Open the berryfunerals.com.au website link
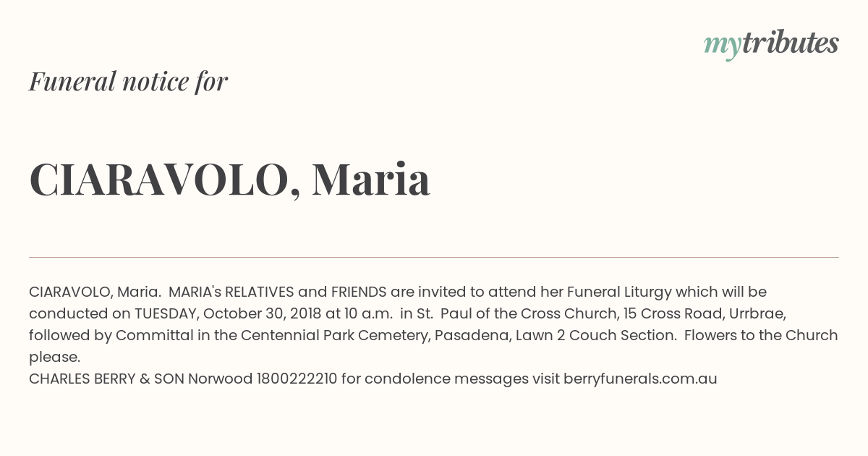Image resolution: width=868 pixels, height=456 pixels. [x=640, y=379]
